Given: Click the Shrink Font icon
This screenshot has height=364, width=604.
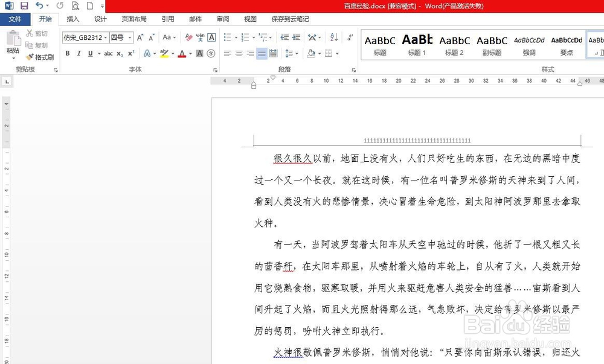Looking at the screenshot, I should point(152,37).
